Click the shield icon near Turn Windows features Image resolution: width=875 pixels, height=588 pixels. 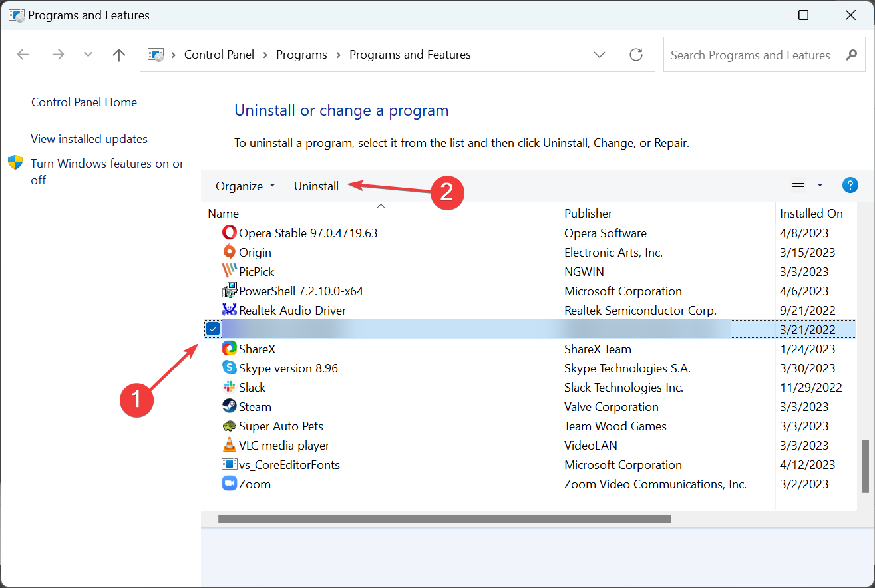(15, 162)
